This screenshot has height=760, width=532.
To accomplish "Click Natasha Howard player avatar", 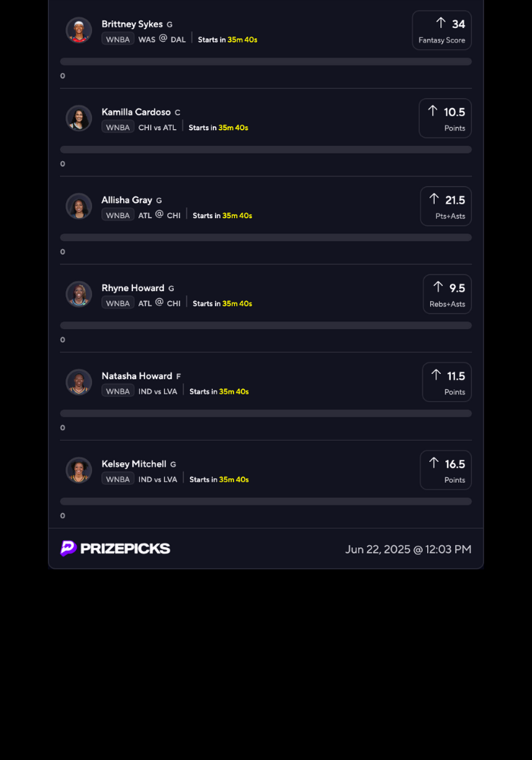I will click(79, 382).
